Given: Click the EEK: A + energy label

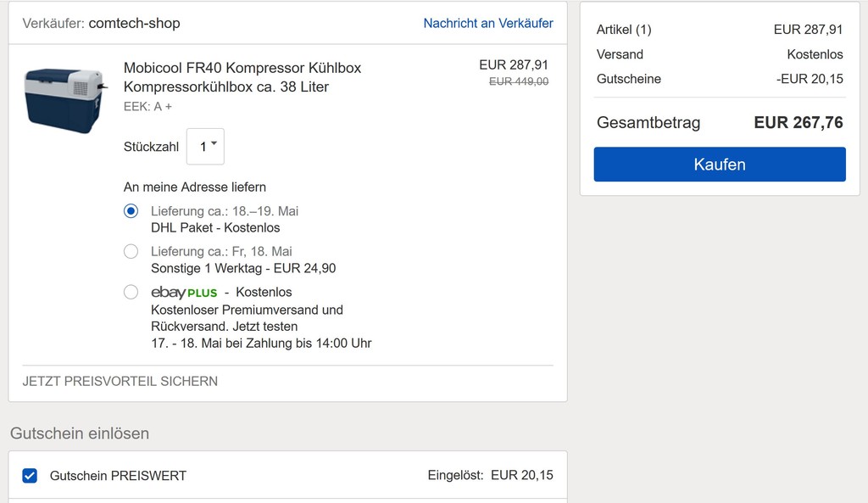Looking at the screenshot, I should (x=147, y=106).
